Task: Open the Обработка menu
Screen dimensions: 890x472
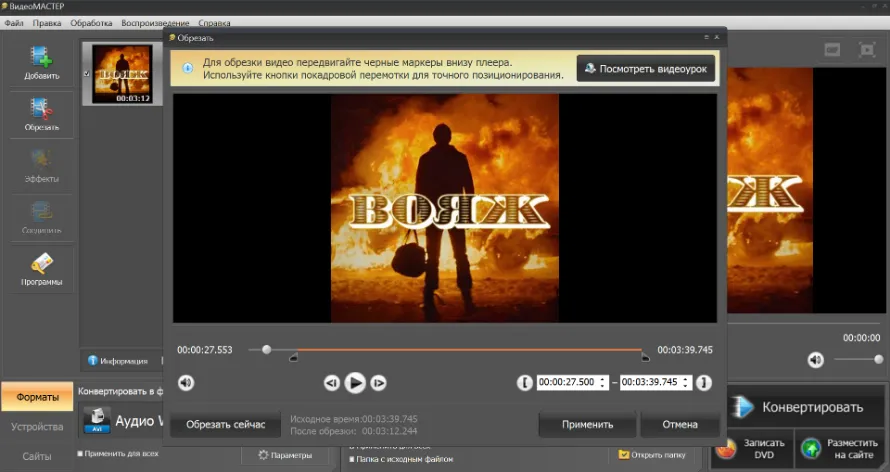Action: (91, 23)
